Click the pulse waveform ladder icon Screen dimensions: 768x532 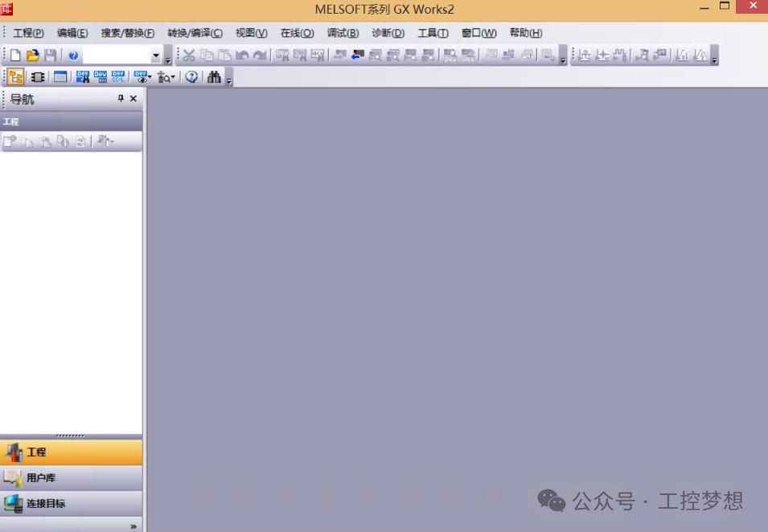pos(620,55)
